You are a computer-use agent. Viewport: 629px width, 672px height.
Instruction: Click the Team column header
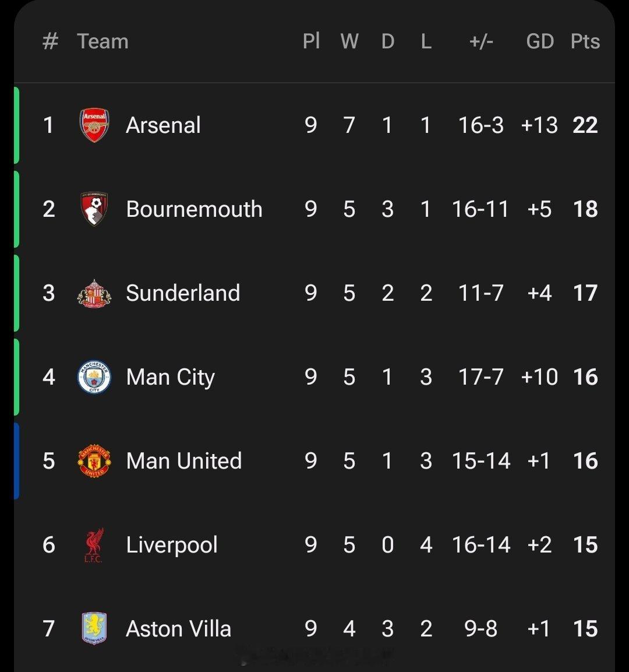[103, 41]
